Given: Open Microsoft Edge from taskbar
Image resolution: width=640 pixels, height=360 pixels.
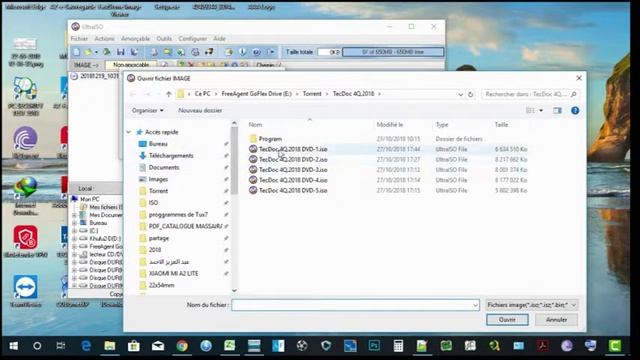Looking at the screenshot, I should tap(85, 346).
